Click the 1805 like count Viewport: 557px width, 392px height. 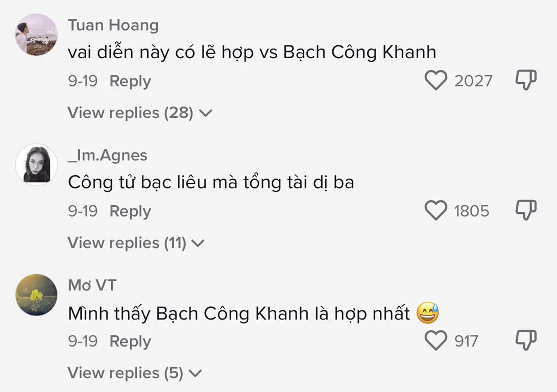click(472, 211)
